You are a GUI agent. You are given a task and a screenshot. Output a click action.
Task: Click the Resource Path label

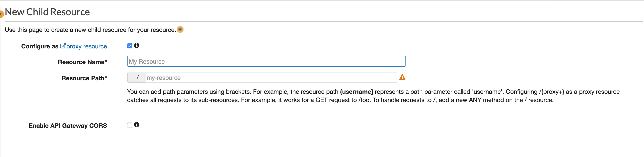point(84,78)
